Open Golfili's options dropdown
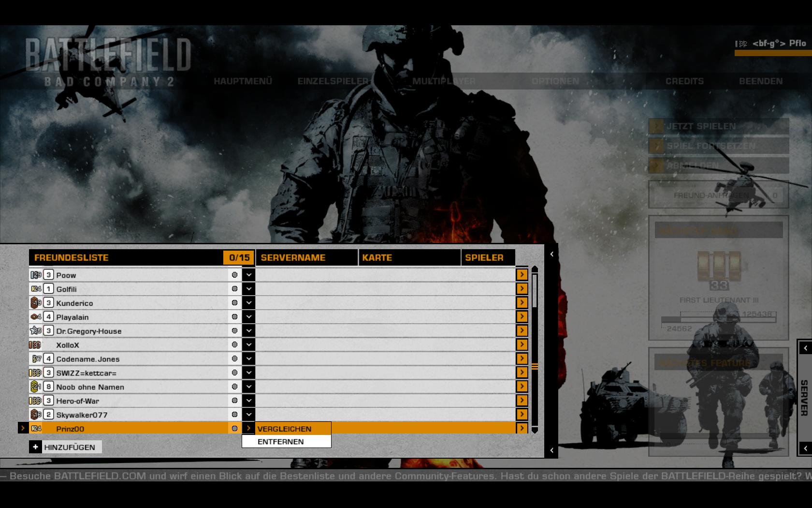Image resolution: width=812 pixels, height=508 pixels. (x=248, y=289)
